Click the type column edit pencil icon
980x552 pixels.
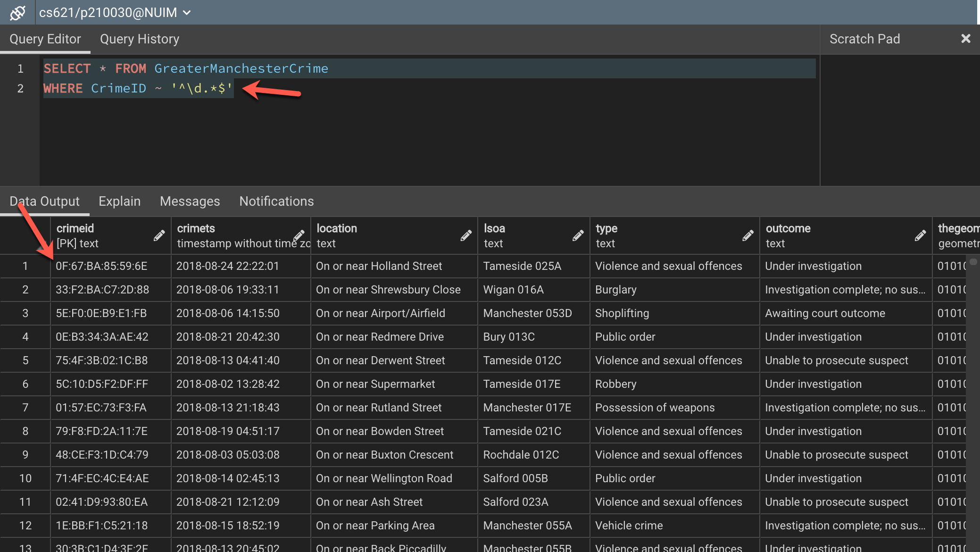point(748,235)
